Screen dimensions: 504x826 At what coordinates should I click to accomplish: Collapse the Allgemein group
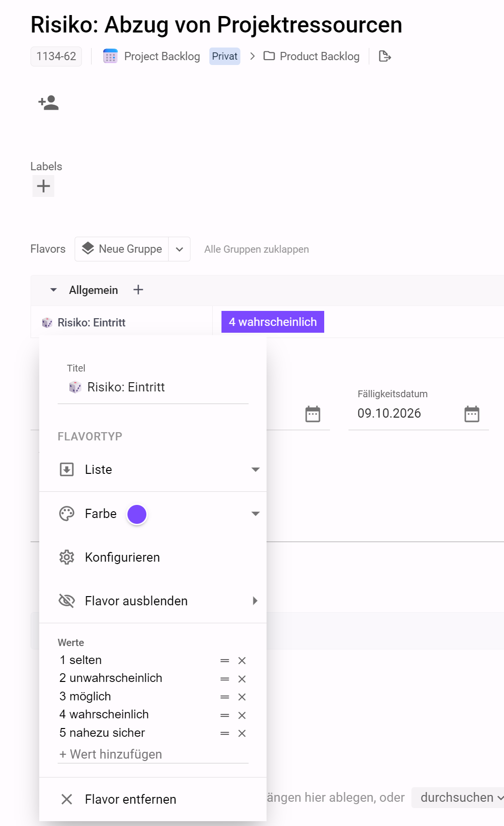pos(53,290)
